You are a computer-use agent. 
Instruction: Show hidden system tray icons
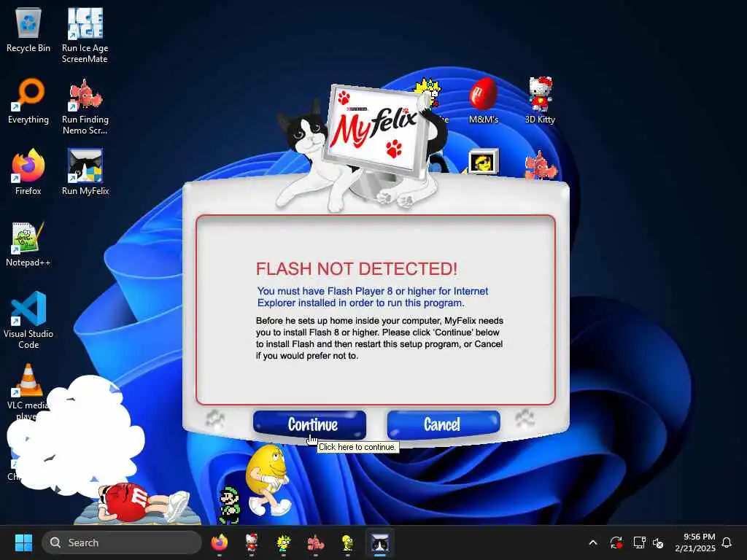click(593, 542)
